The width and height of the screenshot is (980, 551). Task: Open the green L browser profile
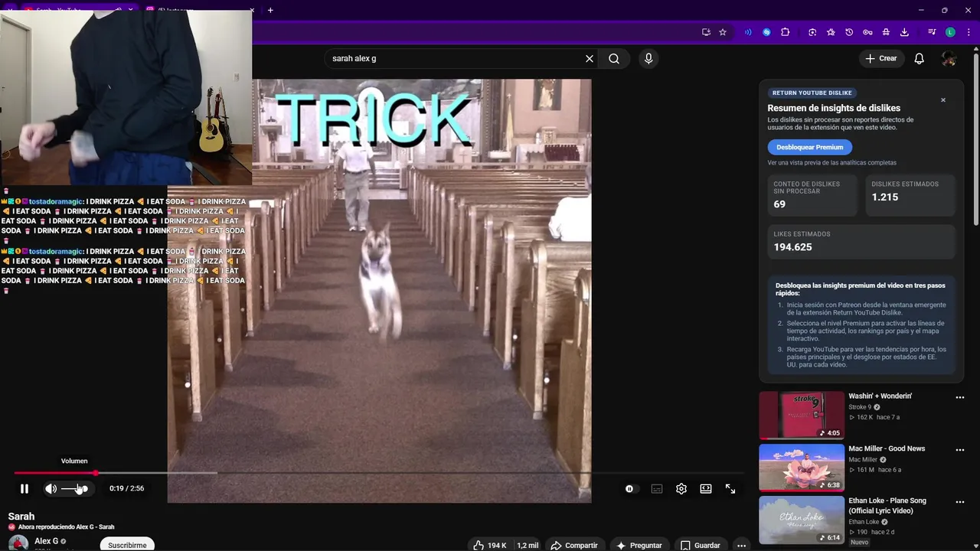(x=950, y=32)
